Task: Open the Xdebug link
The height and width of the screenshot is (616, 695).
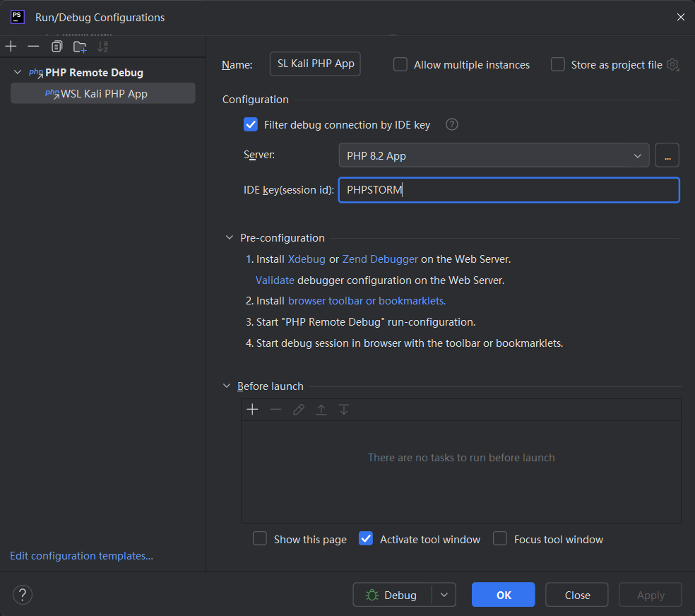Action: point(307,259)
